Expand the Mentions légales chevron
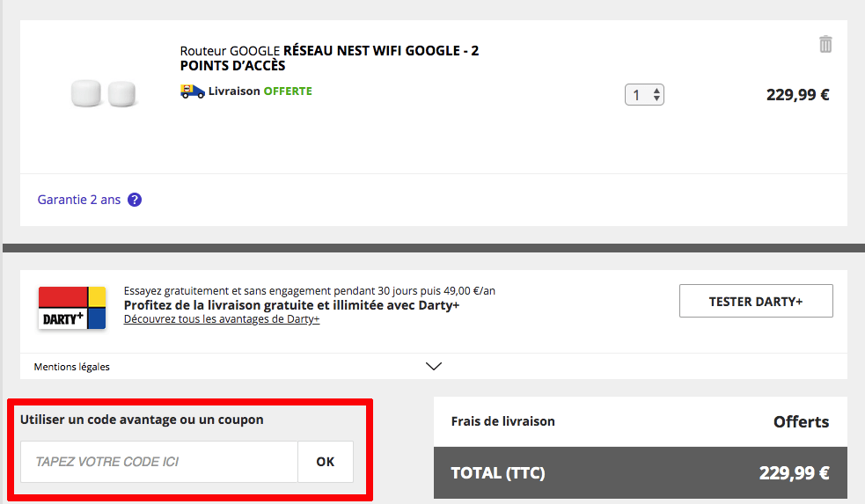 [x=434, y=366]
